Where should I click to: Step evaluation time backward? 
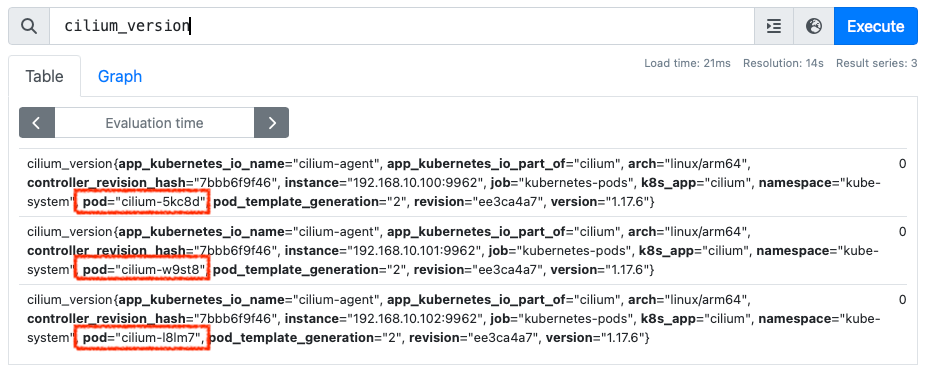pyautogui.click(x=37, y=123)
